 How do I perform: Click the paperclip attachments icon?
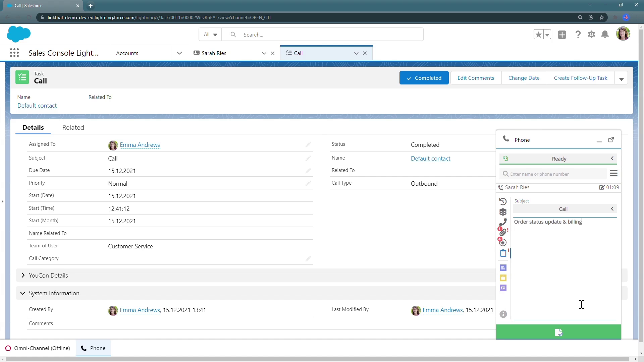click(503, 232)
